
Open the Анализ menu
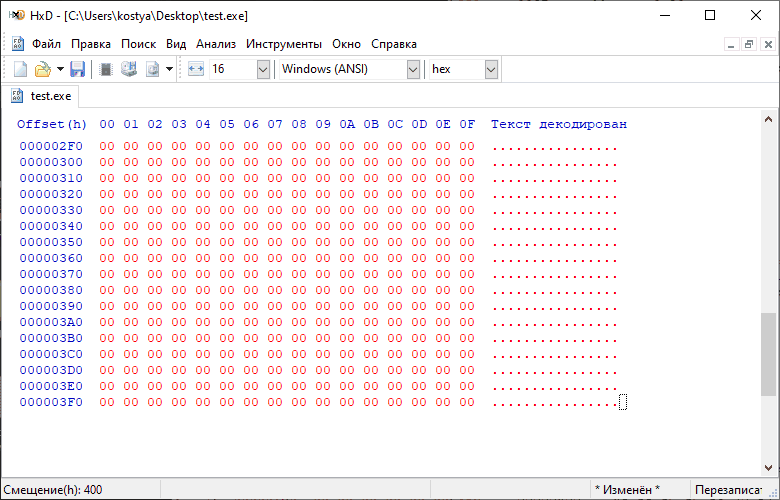tap(216, 44)
